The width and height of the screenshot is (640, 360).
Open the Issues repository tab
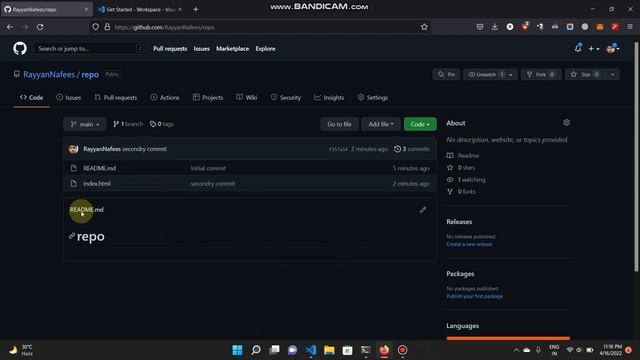click(x=69, y=98)
